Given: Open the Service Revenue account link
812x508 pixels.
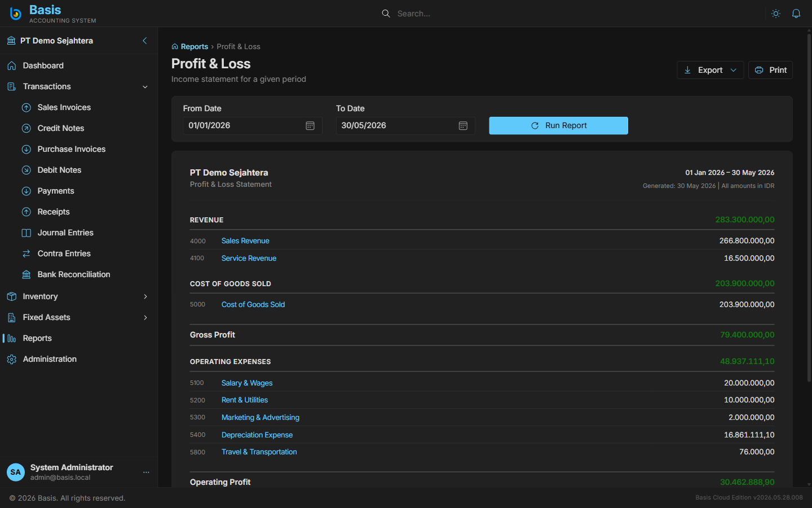Looking at the screenshot, I should pyautogui.click(x=249, y=259).
